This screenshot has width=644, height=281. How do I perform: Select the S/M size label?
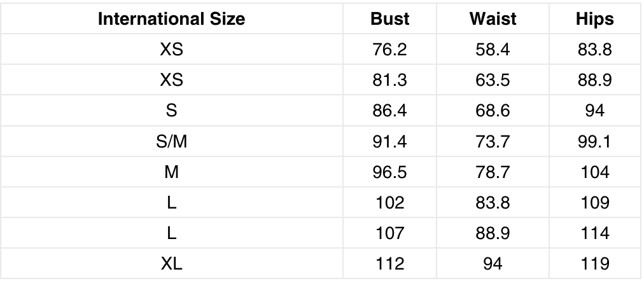[x=171, y=141]
